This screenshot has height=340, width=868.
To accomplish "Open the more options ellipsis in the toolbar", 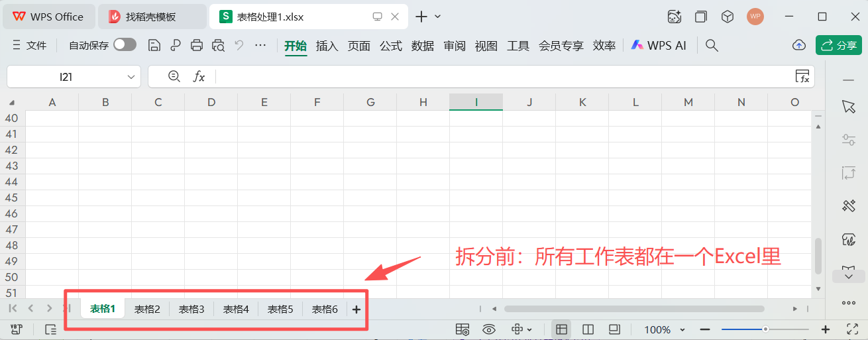I will coord(260,45).
